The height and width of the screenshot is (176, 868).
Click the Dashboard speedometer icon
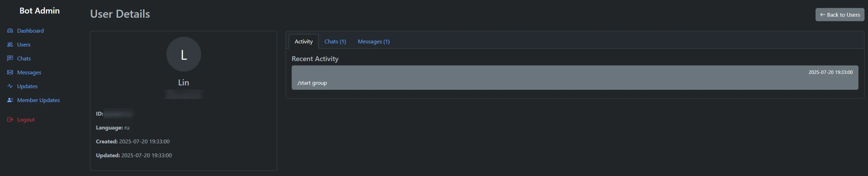10,31
